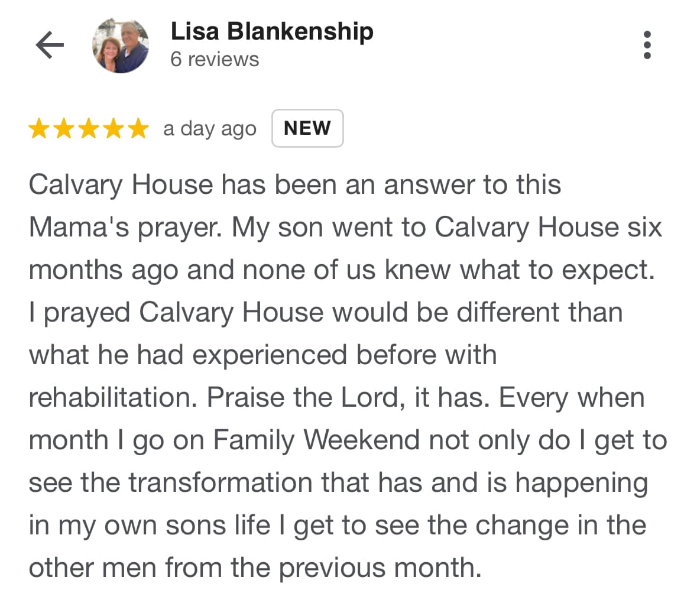Click the fifth gold rating star
Image resolution: width=697 pixels, height=616 pixels.
tap(138, 128)
